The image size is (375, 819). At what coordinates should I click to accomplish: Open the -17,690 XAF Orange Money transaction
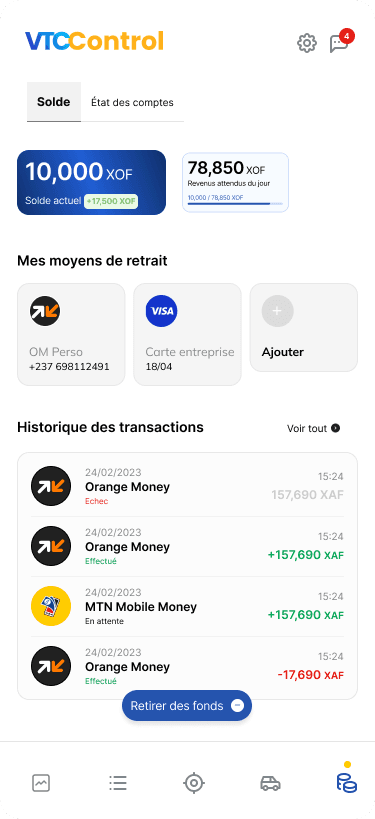(188, 666)
